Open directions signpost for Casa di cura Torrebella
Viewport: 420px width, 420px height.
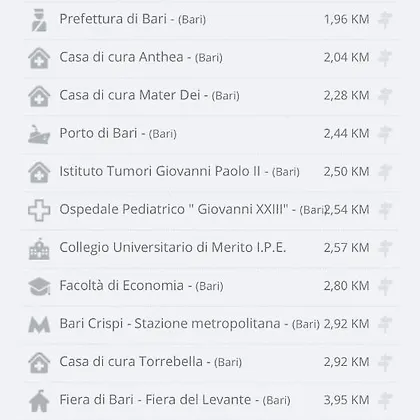385,363
